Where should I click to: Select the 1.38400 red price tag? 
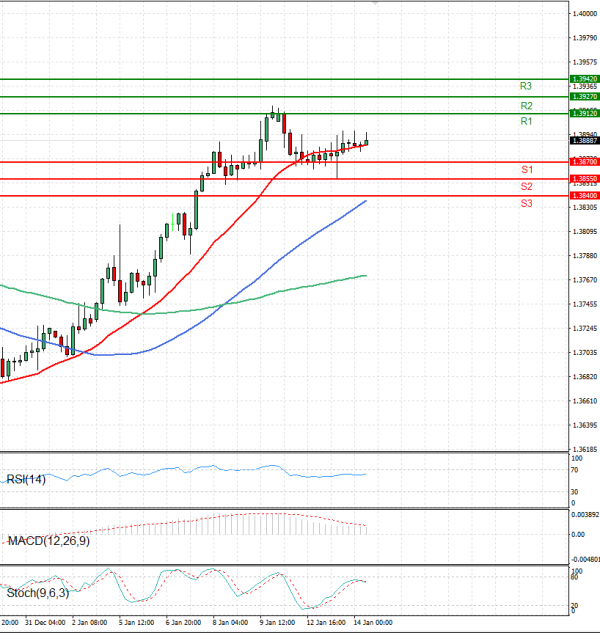tap(584, 196)
